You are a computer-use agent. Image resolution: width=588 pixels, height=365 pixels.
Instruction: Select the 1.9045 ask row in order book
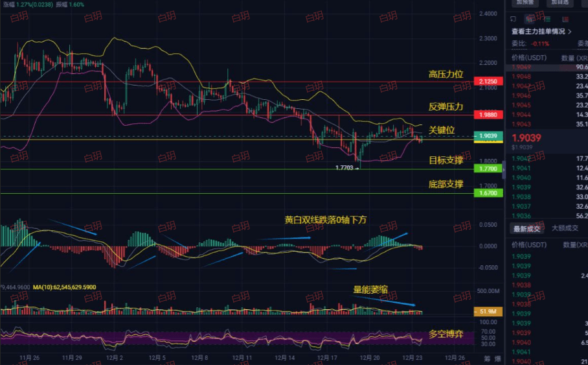[x=547, y=105]
